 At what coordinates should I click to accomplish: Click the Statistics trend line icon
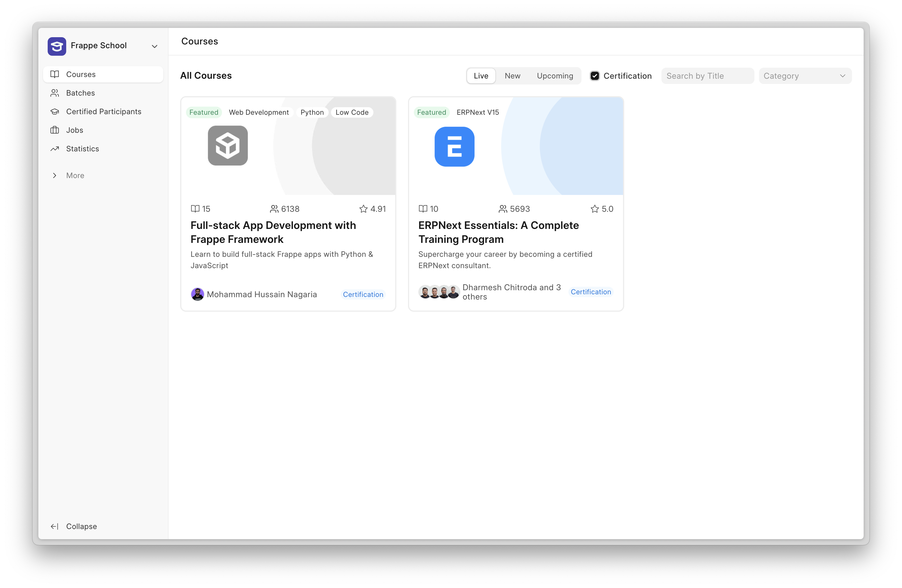click(55, 148)
